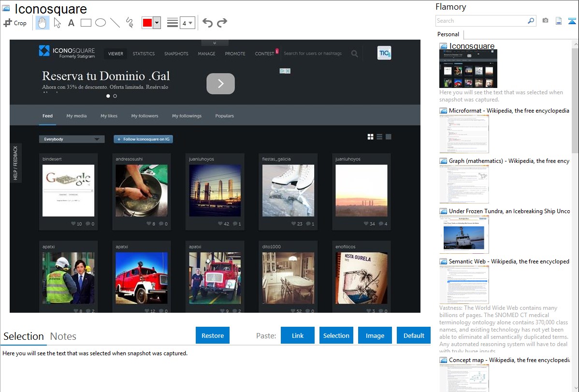Open the Iconosquare snapshot thumbnail in sidebar

click(x=468, y=69)
